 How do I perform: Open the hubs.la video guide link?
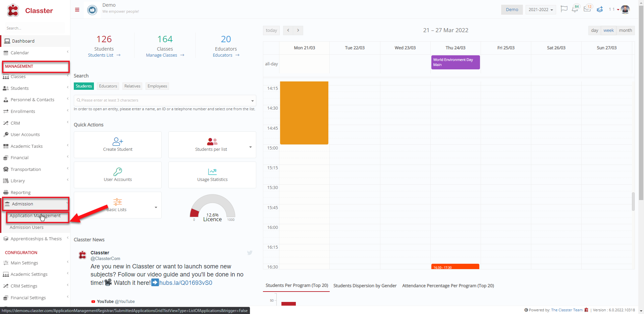tap(185, 282)
